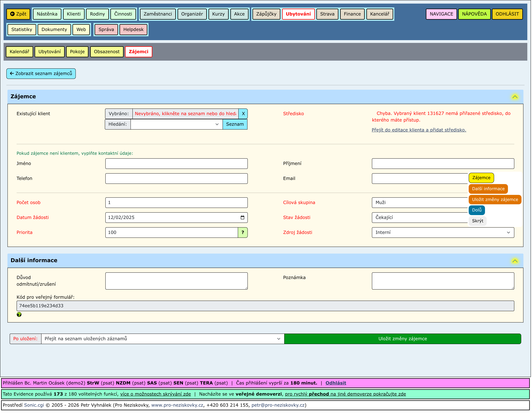Screen dimensions: 532x418
Task: Click the Zpět back arrow button
Action: click(18, 14)
